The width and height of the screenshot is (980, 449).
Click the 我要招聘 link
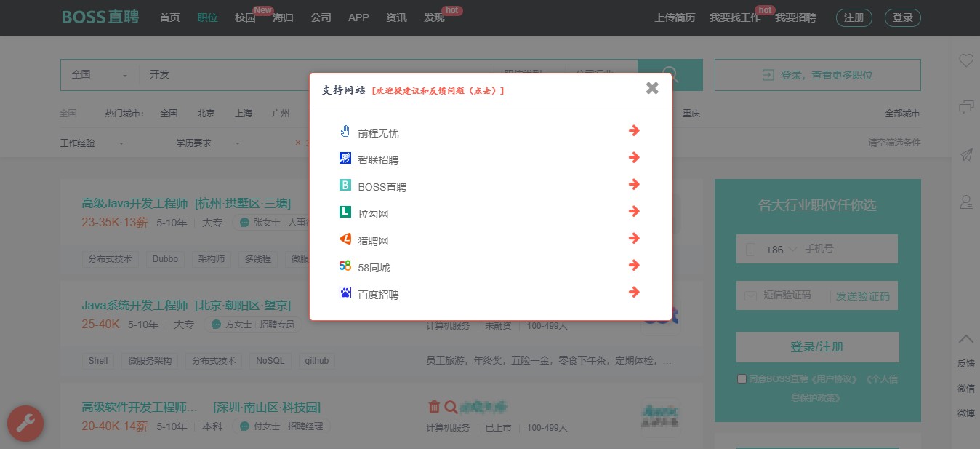(x=795, y=17)
